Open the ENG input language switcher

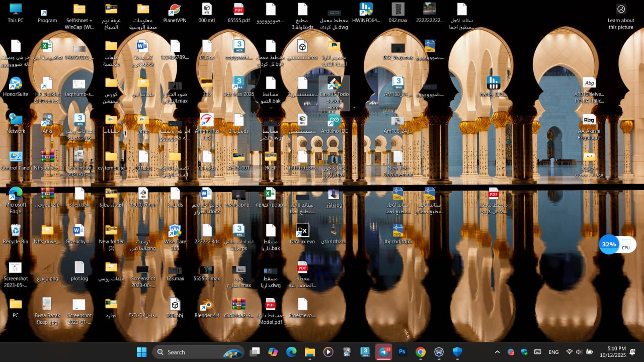(x=553, y=352)
